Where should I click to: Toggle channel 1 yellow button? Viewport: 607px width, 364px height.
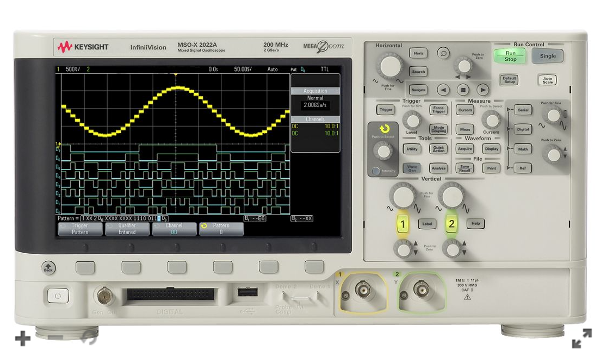click(x=402, y=224)
